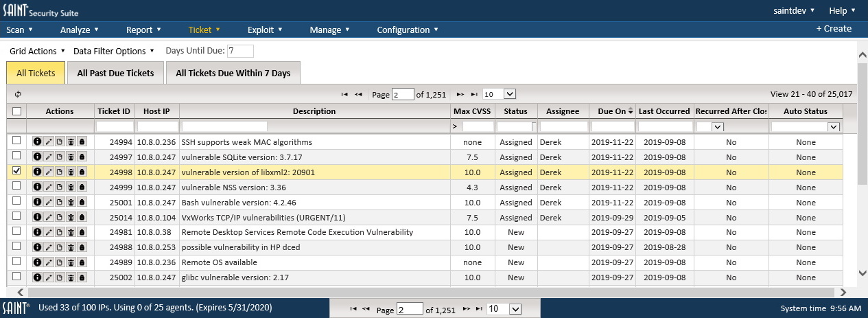Viewport: 868px width, 318px height.
Task: View details info icon for ticket 24998
Action: (38, 172)
